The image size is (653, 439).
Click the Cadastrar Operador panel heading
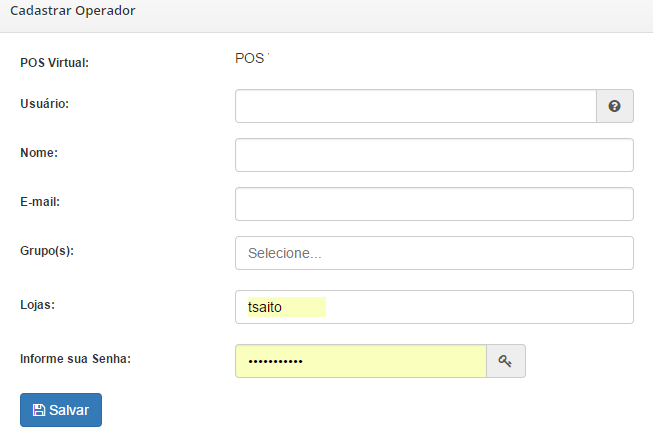point(72,11)
